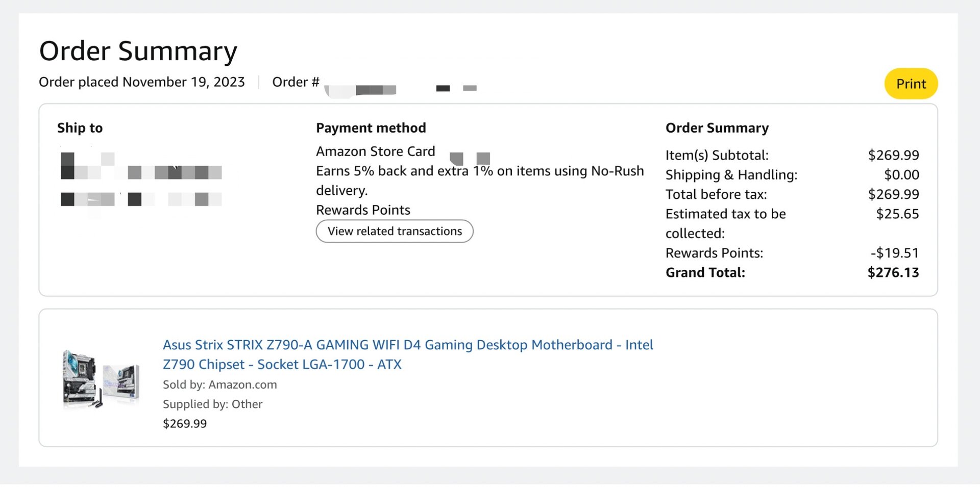
Task: Select the Grand Total amount $276.13
Action: (893, 272)
